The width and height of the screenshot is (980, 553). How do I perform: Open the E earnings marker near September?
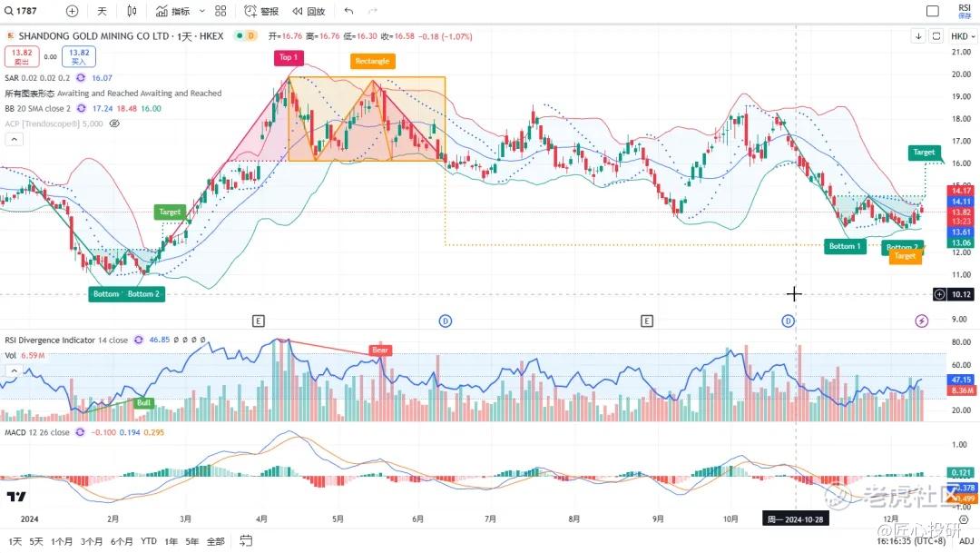pyautogui.click(x=647, y=321)
